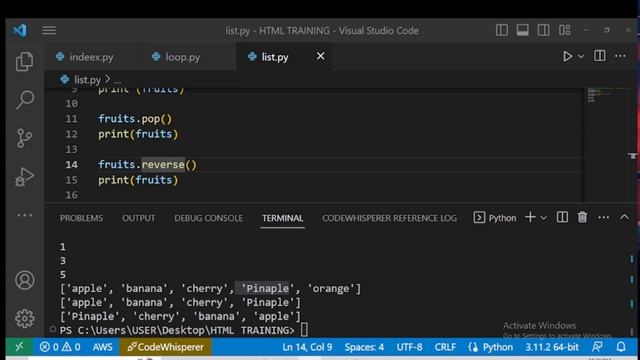Image resolution: width=640 pixels, height=360 pixels.
Task: Click CodeWhisperer status bar item
Action: pyautogui.click(x=165, y=347)
